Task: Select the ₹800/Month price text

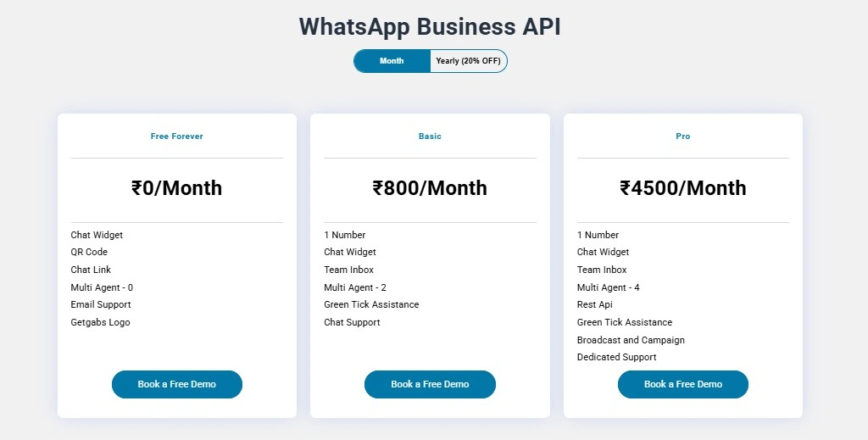Action: pos(430,188)
